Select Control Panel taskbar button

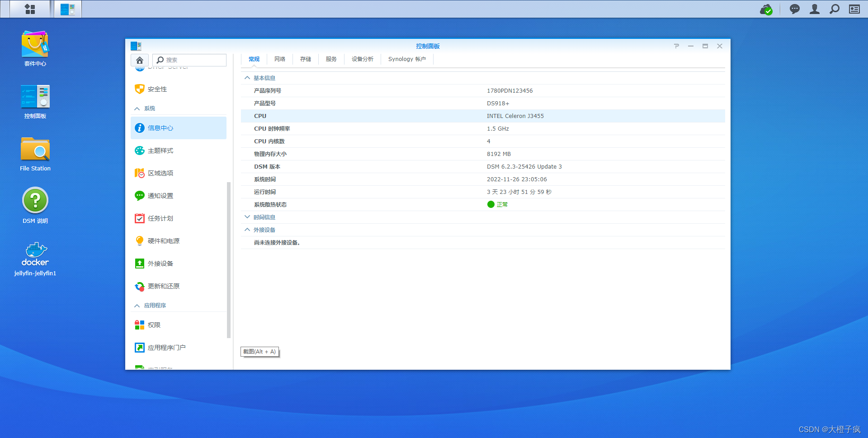[x=68, y=9]
